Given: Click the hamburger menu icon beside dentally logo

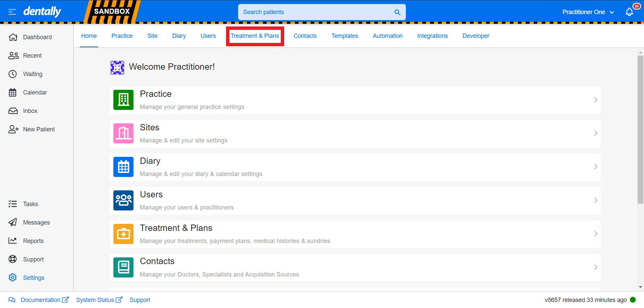Looking at the screenshot, I should pyautogui.click(x=12, y=12).
